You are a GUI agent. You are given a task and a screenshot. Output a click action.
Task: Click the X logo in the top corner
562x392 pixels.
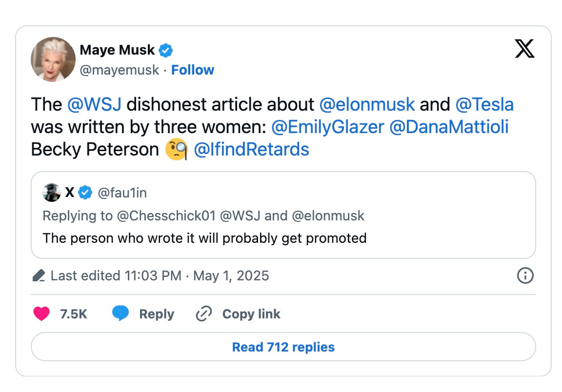pos(524,48)
